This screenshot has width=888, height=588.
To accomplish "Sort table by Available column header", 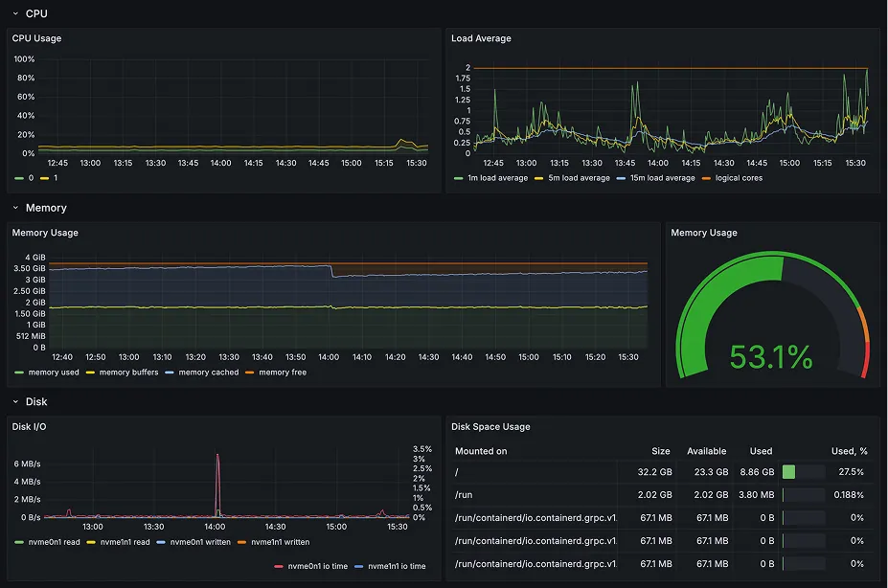I will [x=706, y=451].
